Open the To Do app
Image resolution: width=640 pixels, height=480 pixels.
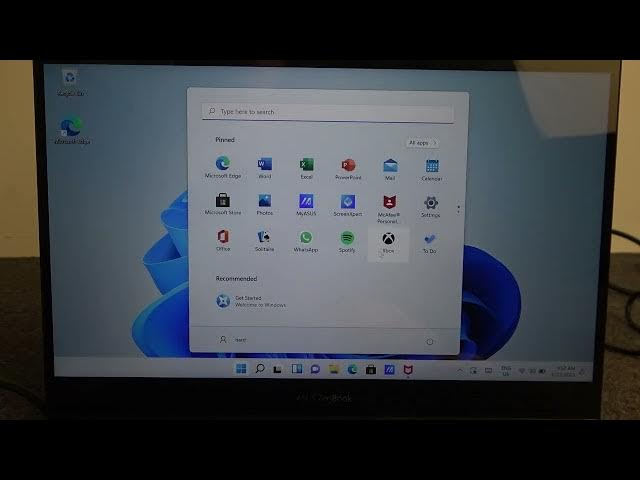429,244
